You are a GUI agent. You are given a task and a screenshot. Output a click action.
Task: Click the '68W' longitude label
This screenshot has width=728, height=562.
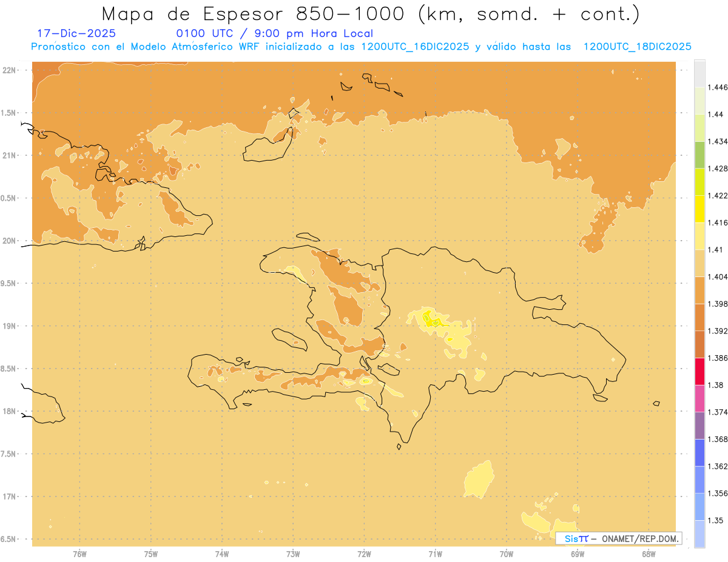649,554
